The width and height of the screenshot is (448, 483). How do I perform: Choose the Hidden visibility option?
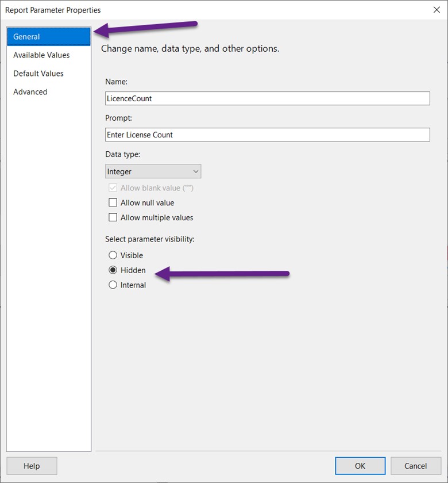113,270
